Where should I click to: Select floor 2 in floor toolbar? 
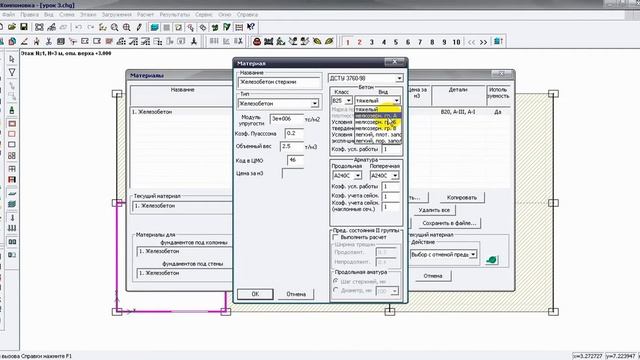360,42
